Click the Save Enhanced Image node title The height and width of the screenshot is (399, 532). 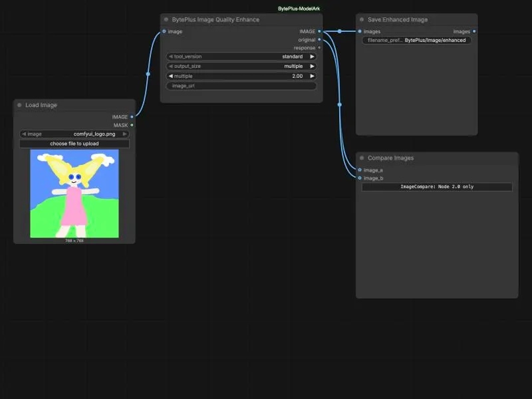pyautogui.click(x=398, y=20)
